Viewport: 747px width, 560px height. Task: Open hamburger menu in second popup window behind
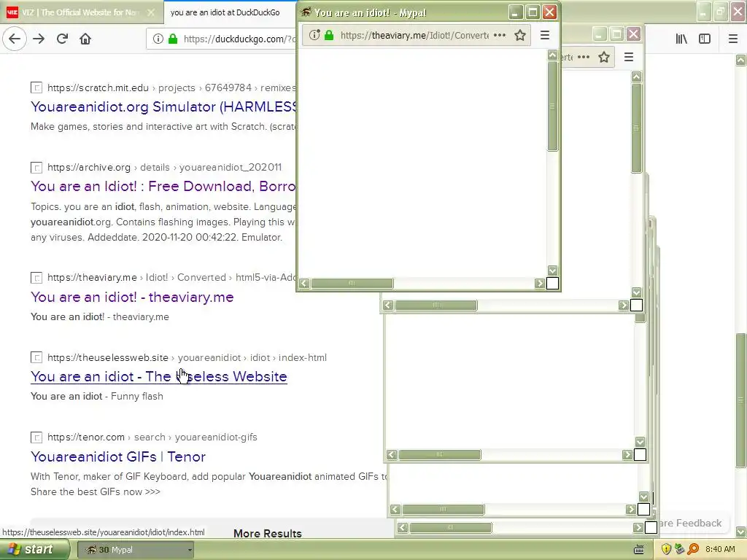pos(629,57)
